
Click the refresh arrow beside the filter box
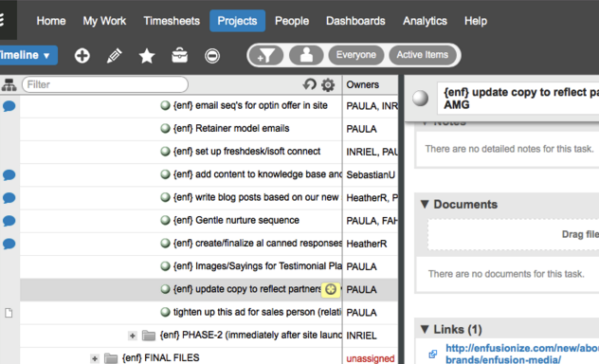coord(310,84)
